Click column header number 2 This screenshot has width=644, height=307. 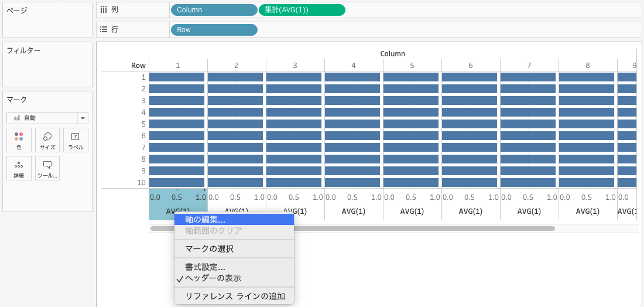237,66
